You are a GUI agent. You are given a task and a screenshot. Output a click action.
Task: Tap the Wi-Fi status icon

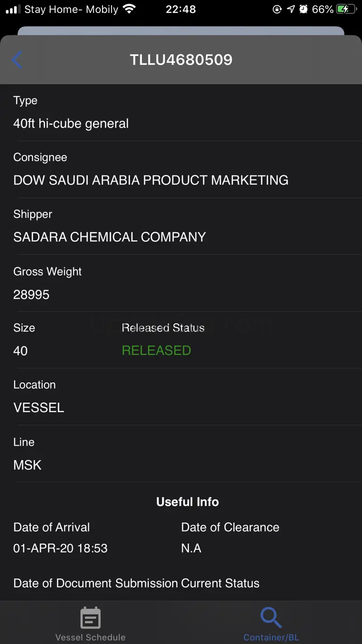pos(129,9)
